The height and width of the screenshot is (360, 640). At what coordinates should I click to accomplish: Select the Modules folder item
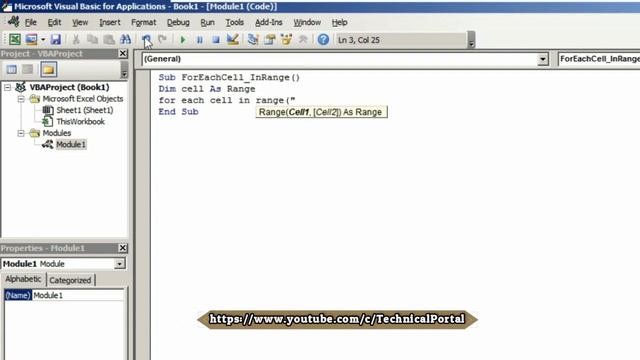57,133
